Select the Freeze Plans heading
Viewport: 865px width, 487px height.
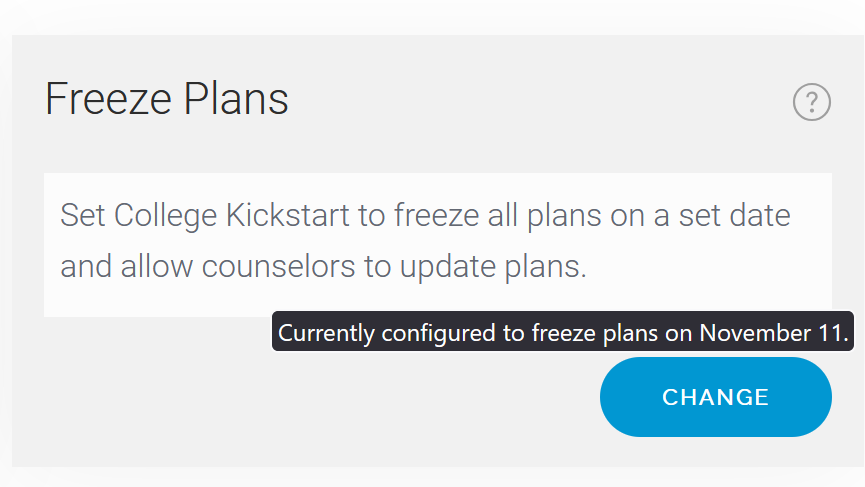167,99
